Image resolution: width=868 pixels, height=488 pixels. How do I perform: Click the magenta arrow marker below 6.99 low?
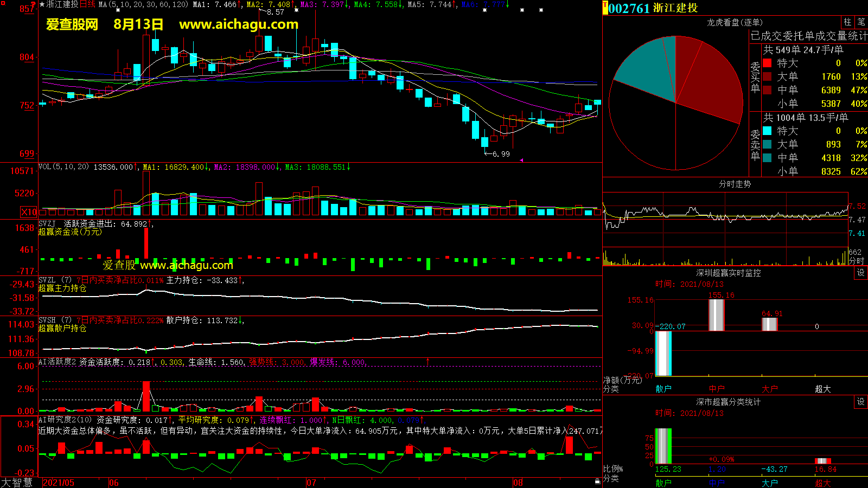[521, 160]
